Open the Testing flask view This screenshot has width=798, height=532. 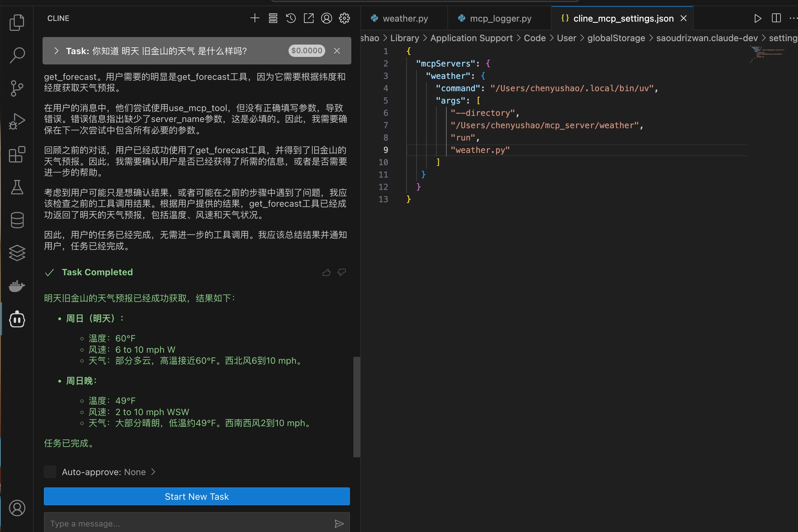point(17,188)
